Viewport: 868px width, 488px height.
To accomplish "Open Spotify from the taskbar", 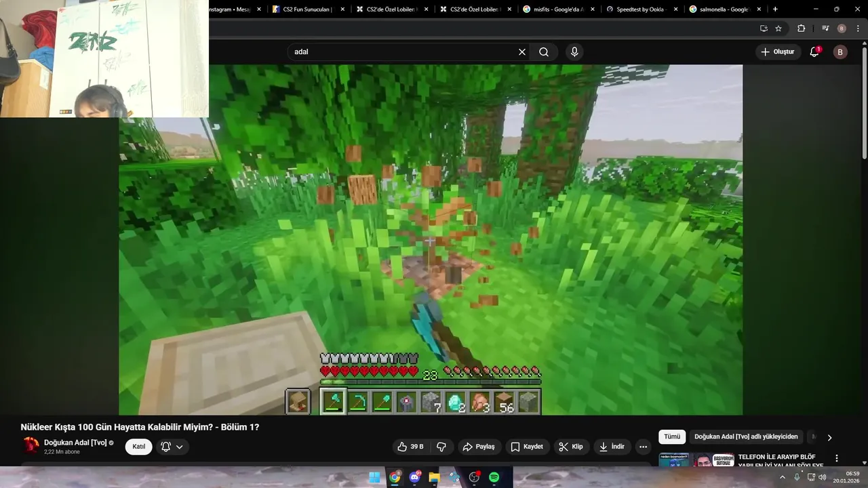I will (x=494, y=477).
